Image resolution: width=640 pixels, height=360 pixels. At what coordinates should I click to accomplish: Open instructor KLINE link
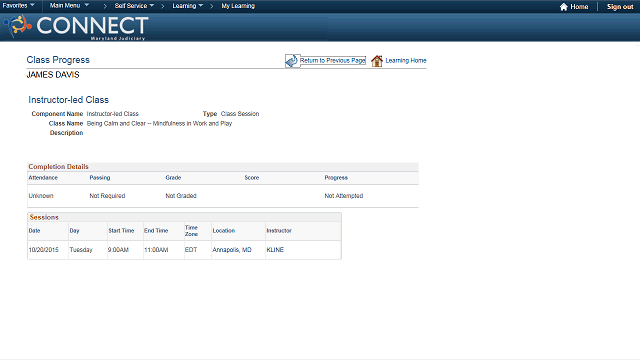click(x=275, y=250)
